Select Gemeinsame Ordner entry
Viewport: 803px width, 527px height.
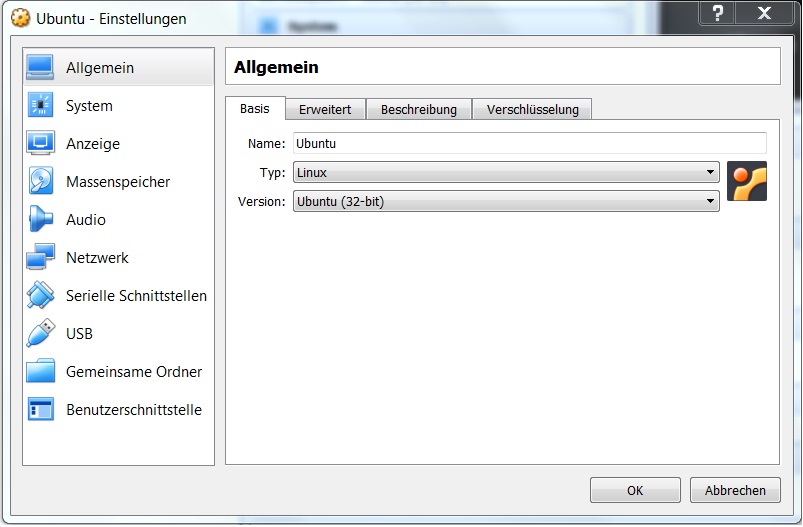tap(118, 371)
